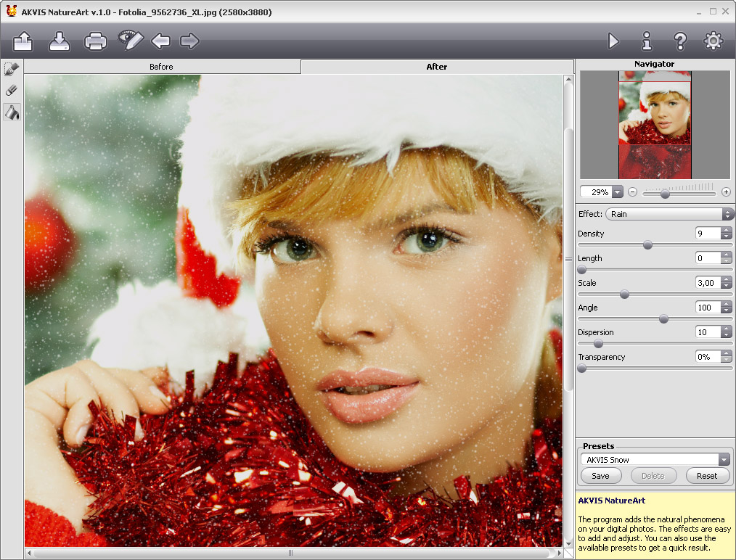Viewport: 736px width, 560px height.
Task: Click the Density slider
Action: point(655,245)
